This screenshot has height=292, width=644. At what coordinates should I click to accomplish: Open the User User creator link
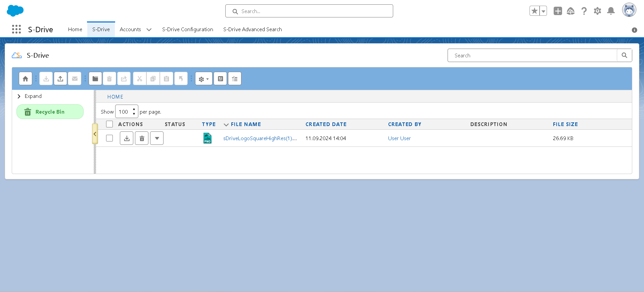tap(399, 138)
